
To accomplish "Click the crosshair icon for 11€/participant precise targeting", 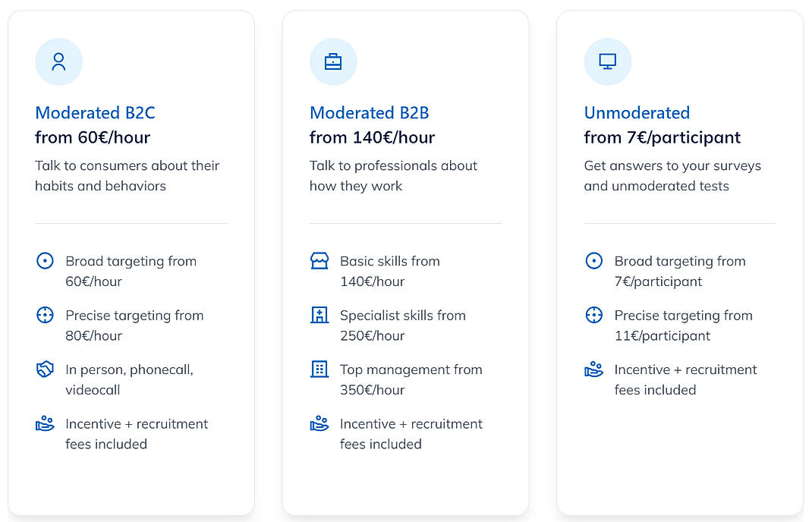I will pos(593,315).
